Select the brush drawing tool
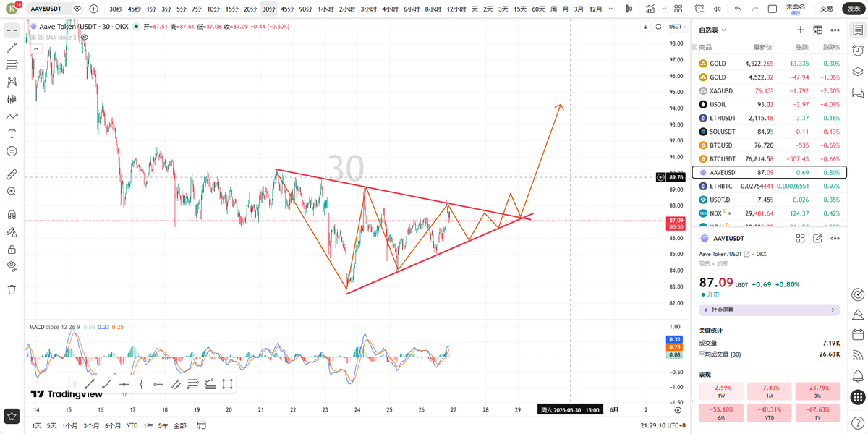This screenshot has height=434, width=868. click(x=12, y=116)
